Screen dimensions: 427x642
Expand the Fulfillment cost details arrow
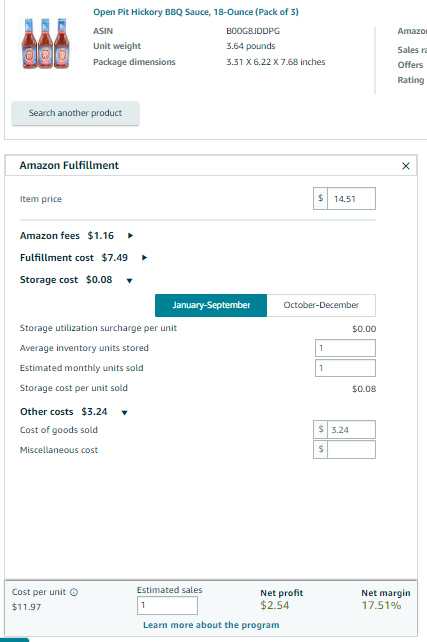pos(144,258)
